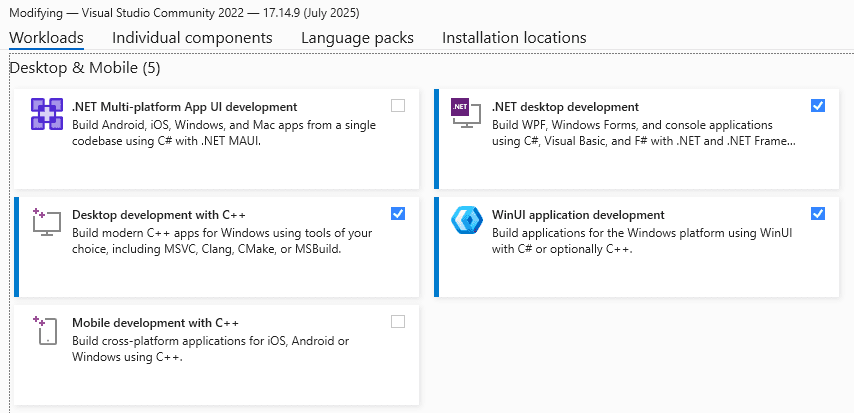Uncheck the WinUI application development checkbox

click(x=818, y=214)
